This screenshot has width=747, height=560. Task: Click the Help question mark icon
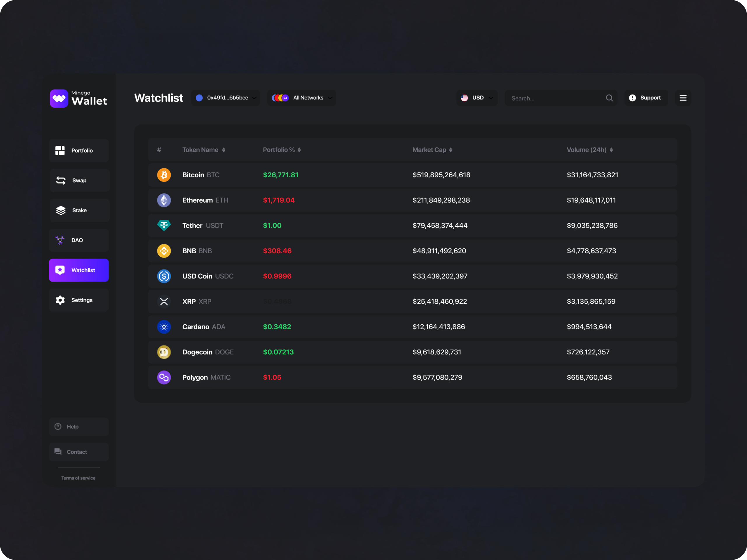(x=58, y=427)
